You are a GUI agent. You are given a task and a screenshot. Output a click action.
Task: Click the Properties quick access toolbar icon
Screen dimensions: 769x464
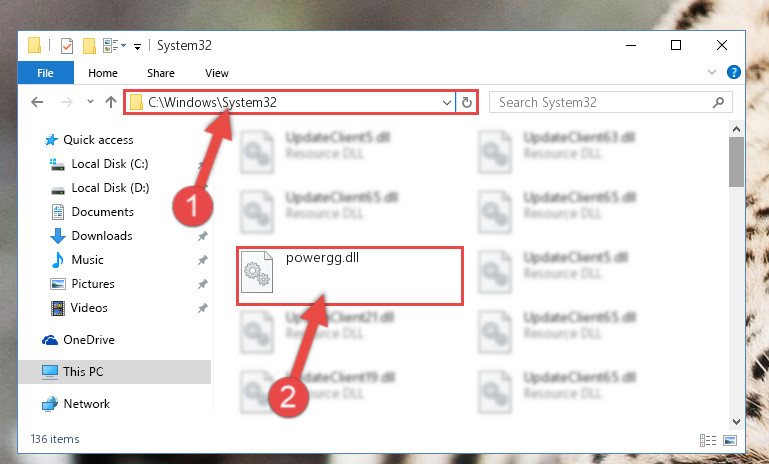(x=67, y=46)
